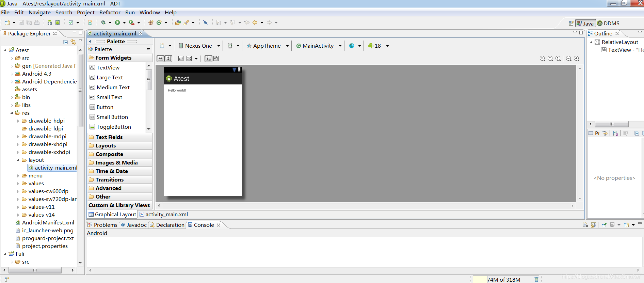Click the Form Widgets palette scrollbar thumb
Image resolution: width=644 pixels, height=283 pixels.
pyautogui.click(x=149, y=80)
